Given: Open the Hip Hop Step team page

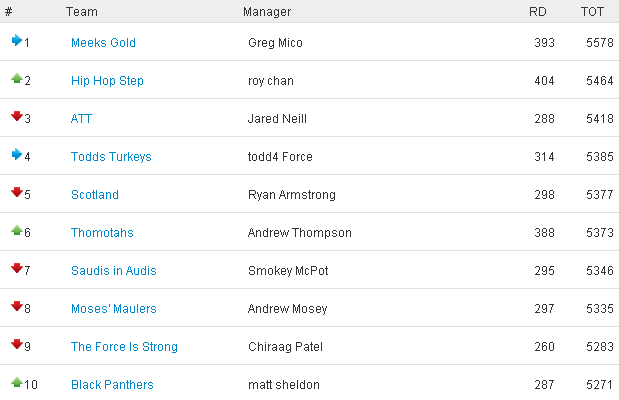Looking at the screenshot, I should [107, 81].
